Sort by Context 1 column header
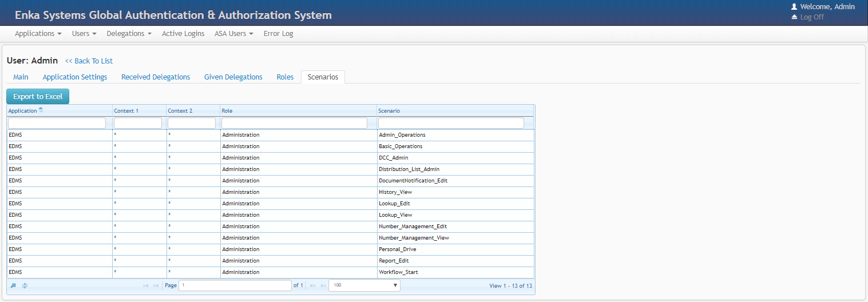The image size is (868, 302). click(x=139, y=110)
